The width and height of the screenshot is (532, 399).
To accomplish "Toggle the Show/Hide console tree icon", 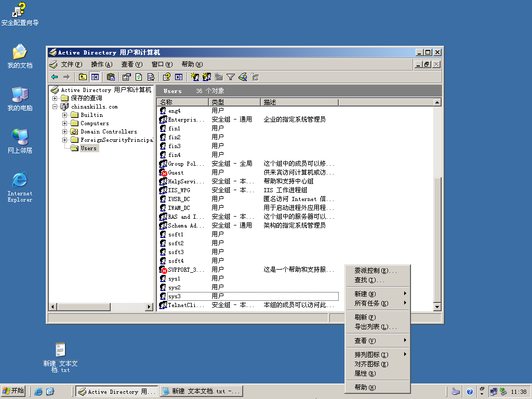I will coord(95,77).
